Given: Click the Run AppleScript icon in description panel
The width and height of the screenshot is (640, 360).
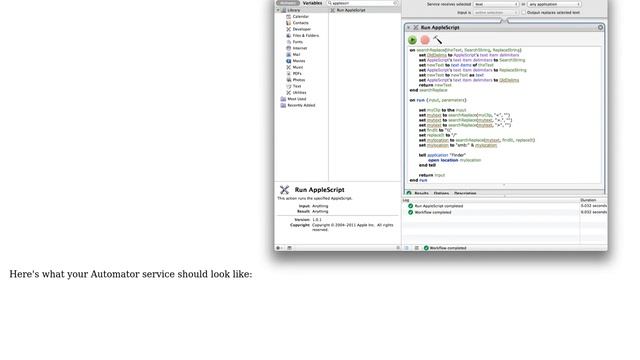Looking at the screenshot, I should tap(284, 189).
